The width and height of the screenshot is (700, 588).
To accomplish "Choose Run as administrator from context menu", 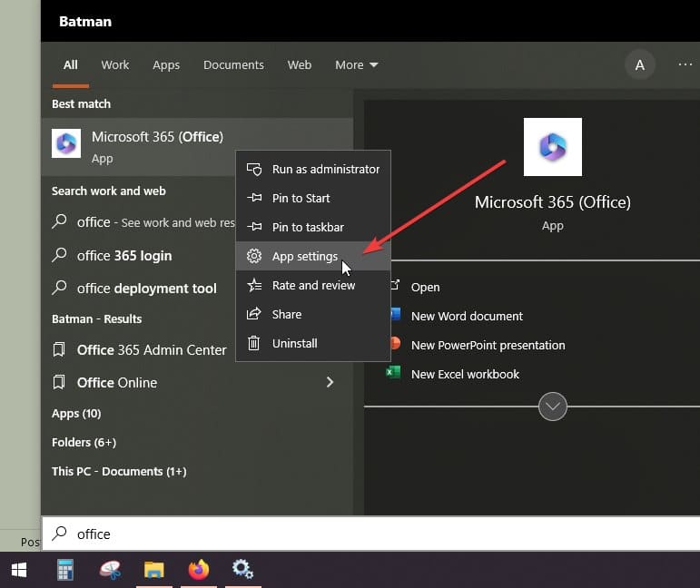I will point(313,169).
